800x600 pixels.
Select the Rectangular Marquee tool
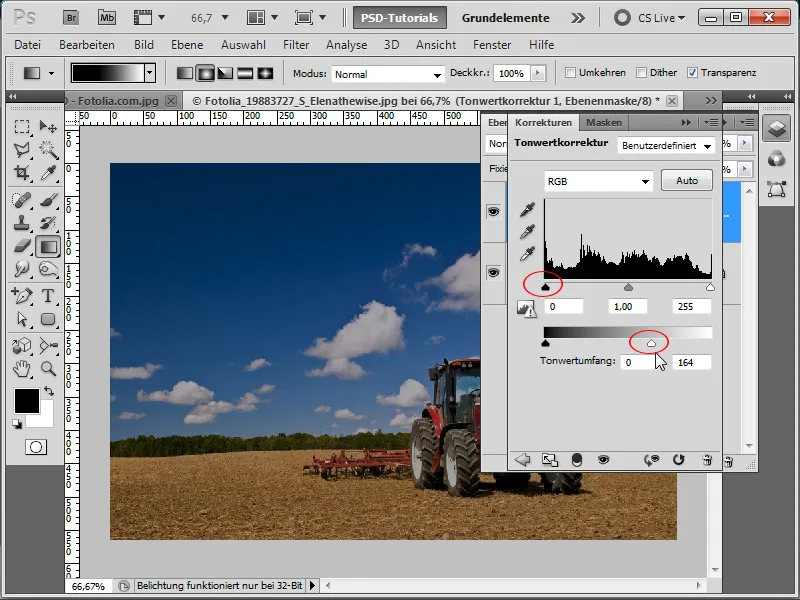pos(21,126)
